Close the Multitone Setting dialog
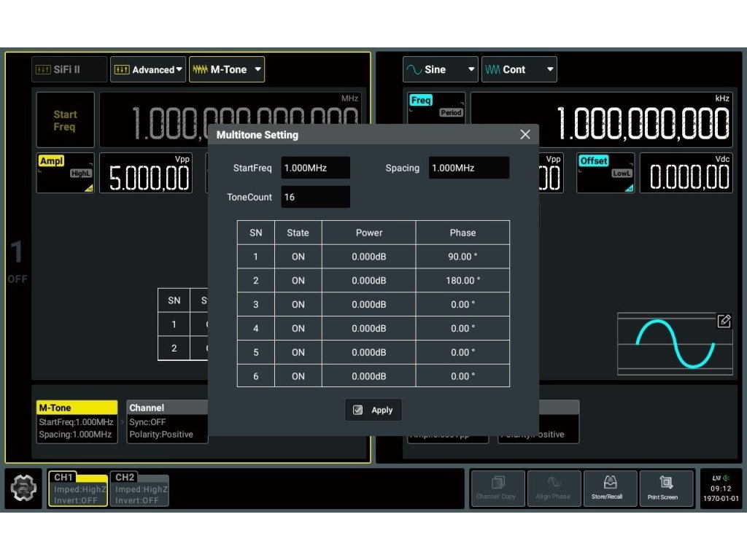This screenshot has height=560, width=747. pyautogui.click(x=525, y=135)
